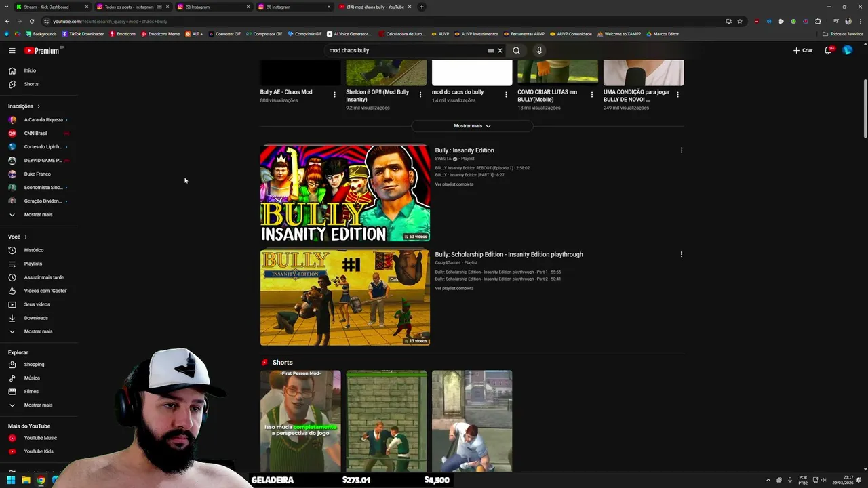Viewport: 868px width, 488px height.
Task: Click Ver playlist completa under SWEGTA playlist
Action: [x=454, y=184]
